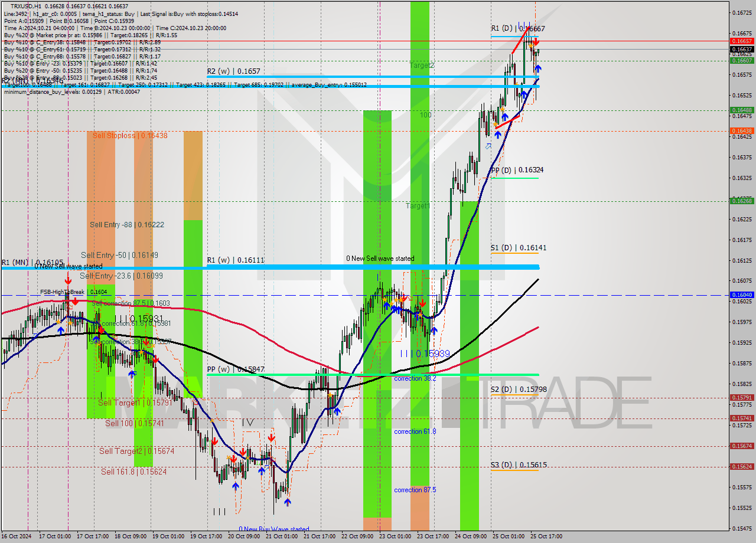Click the green 'Target1' label
This screenshot has width=756, height=543.
[x=418, y=206]
